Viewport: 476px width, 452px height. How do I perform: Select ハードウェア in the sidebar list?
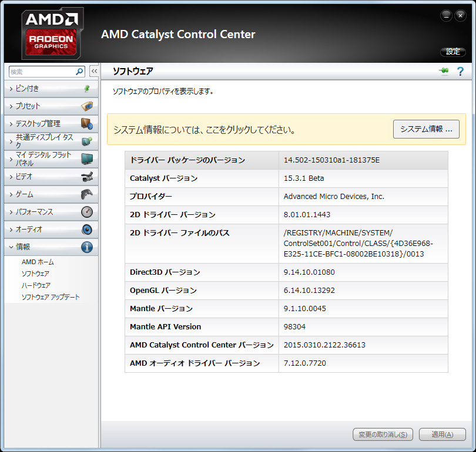pos(36,285)
